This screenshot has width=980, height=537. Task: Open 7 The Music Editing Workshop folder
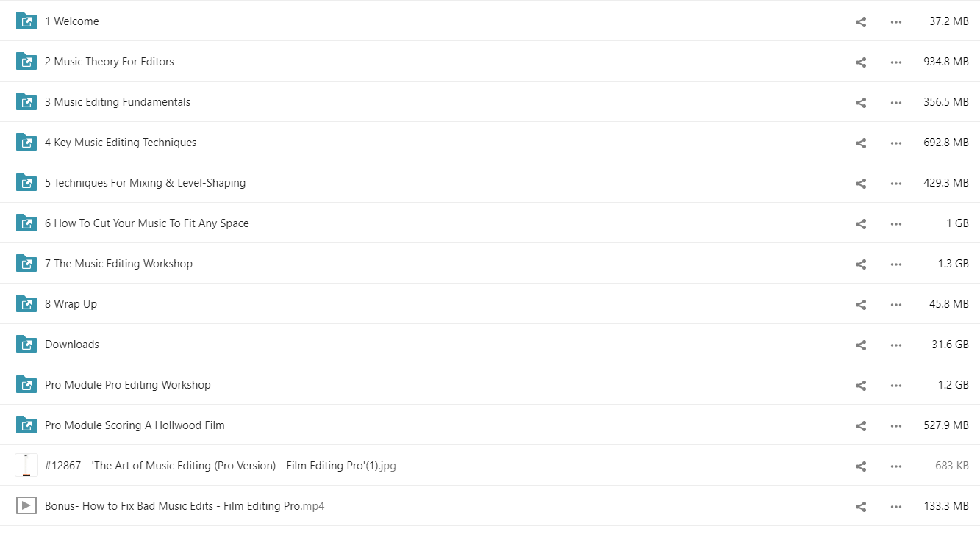click(118, 264)
